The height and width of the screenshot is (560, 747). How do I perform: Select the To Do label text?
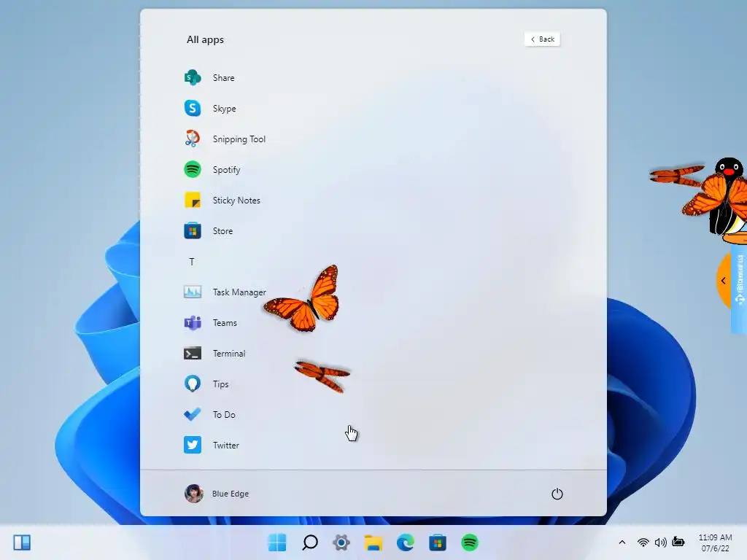coord(224,415)
